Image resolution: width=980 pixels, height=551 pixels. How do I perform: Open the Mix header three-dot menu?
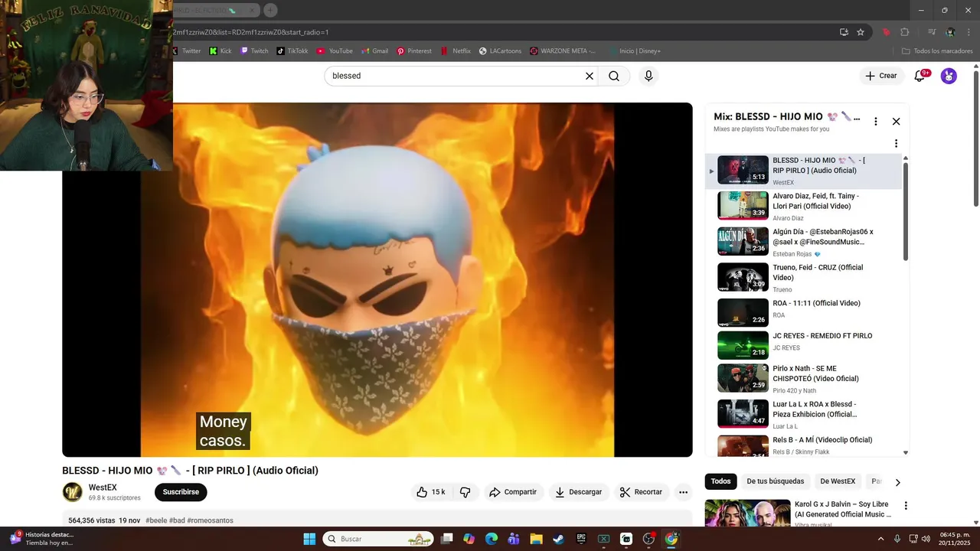(x=876, y=121)
